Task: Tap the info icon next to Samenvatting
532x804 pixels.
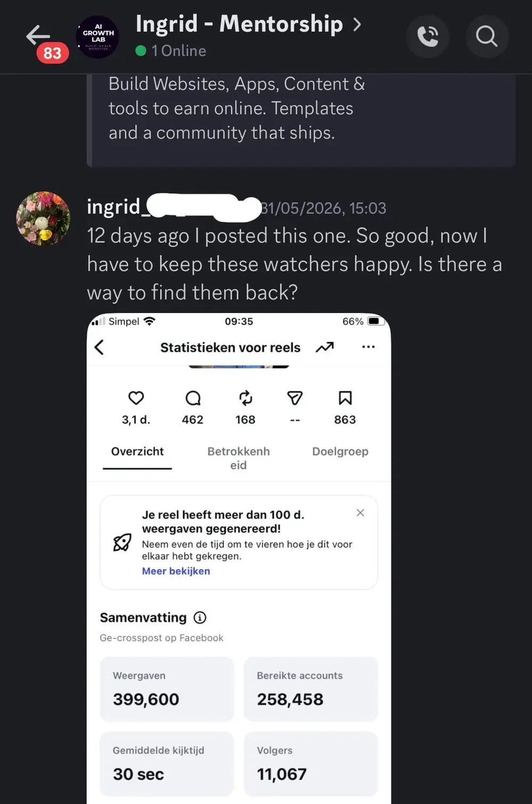Action: [x=200, y=618]
